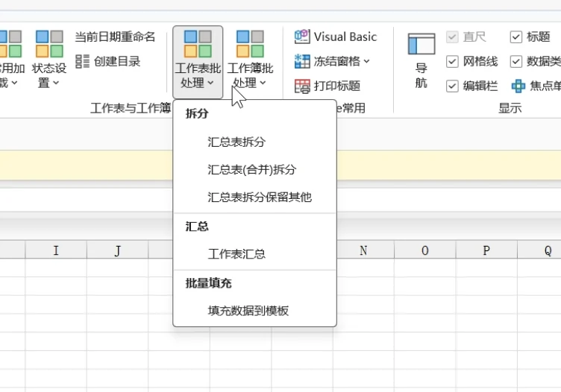This screenshot has width=561, height=392.
Task: Click the 状态设置 colored grid icon
Action: tap(49, 44)
